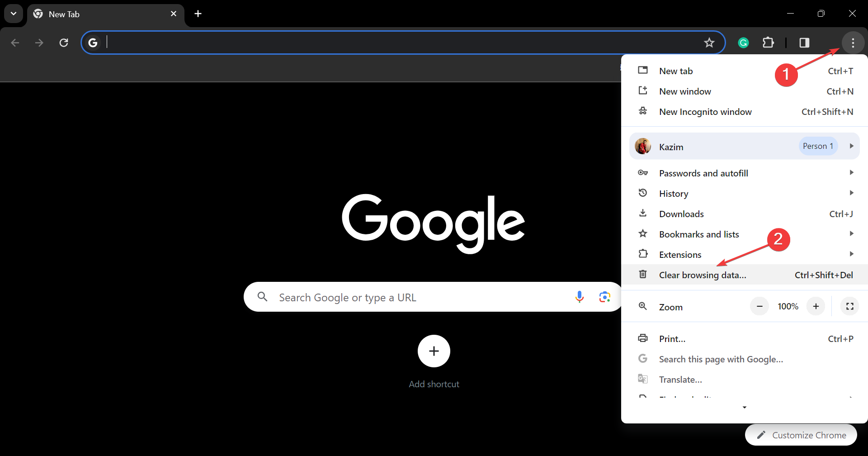
Task: Start voice search microphone icon
Action: tap(580, 297)
